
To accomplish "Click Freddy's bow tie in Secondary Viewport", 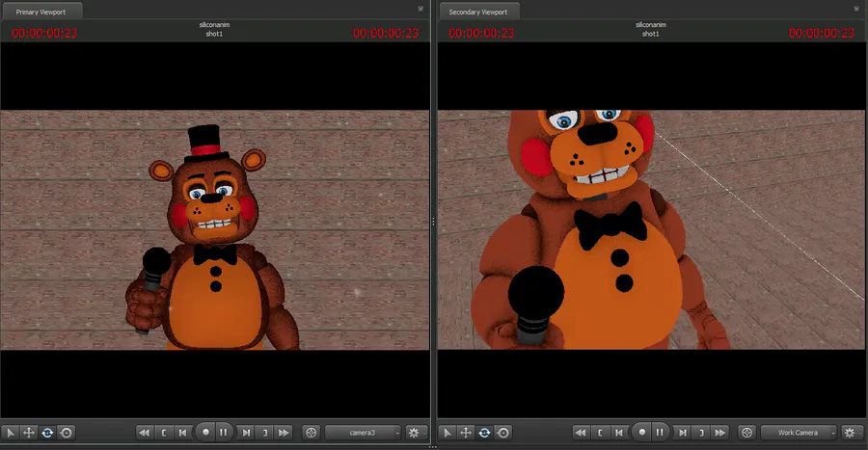I will click(610, 225).
